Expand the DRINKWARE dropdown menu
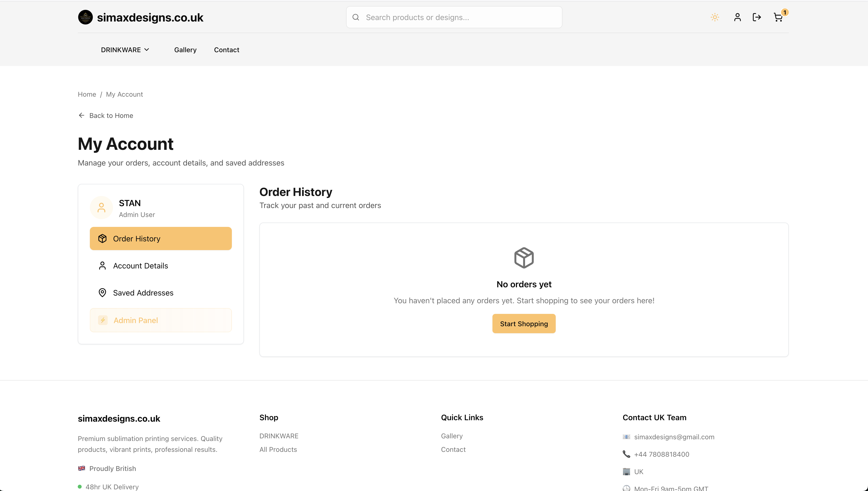This screenshot has width=868, height=491. click(x=121, y=50)
